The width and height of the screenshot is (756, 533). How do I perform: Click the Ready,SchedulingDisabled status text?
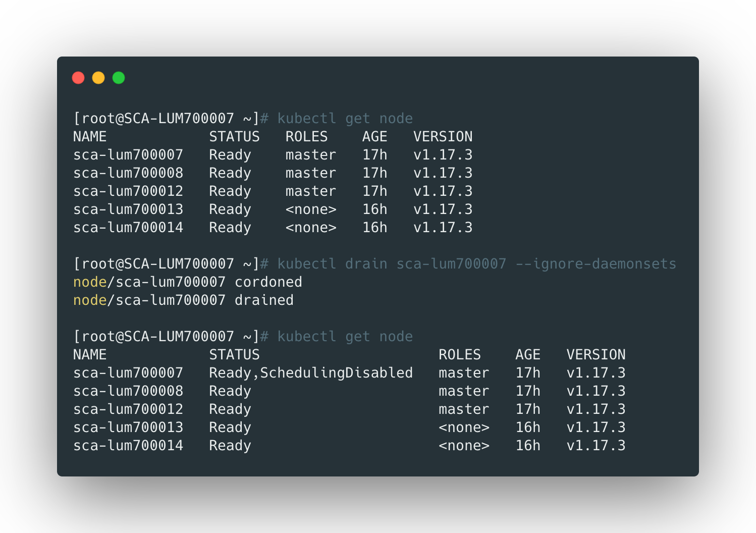pyautogui.click(x=311, y=373)
